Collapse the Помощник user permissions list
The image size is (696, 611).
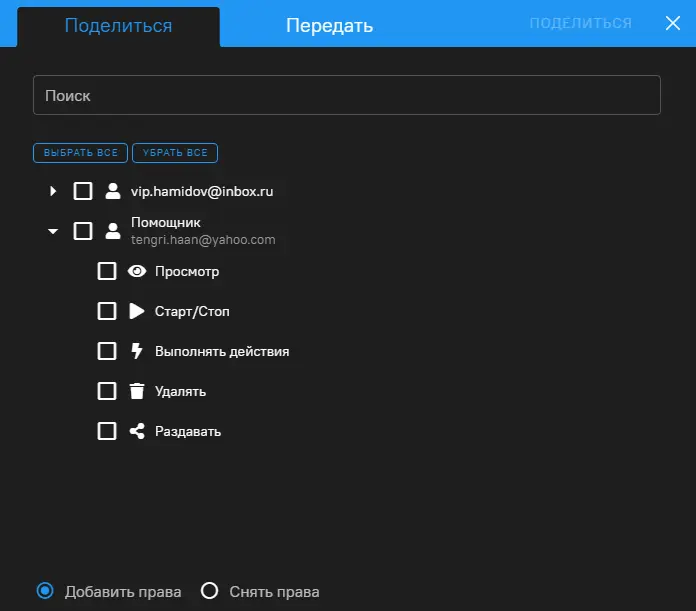point(53,231)
